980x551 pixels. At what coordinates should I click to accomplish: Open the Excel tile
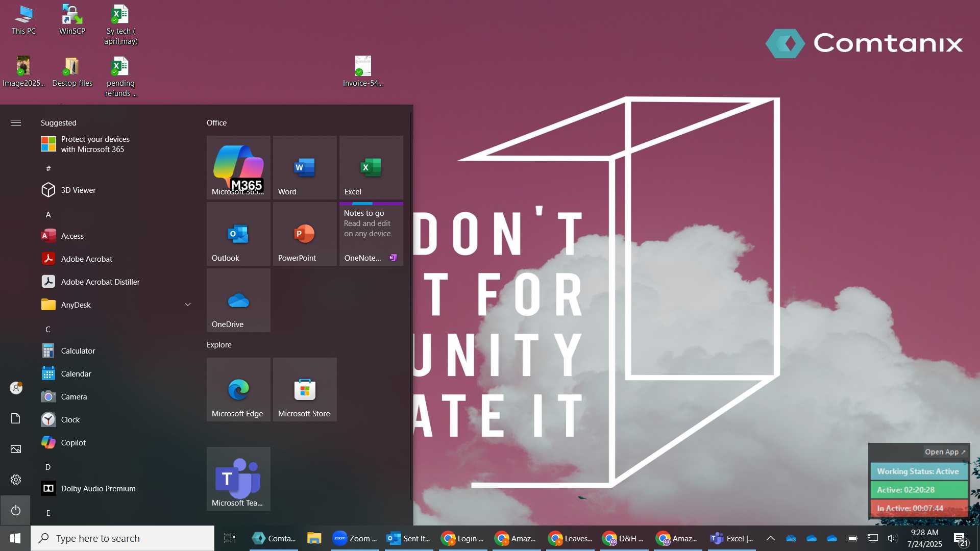(x=371, y=167)
